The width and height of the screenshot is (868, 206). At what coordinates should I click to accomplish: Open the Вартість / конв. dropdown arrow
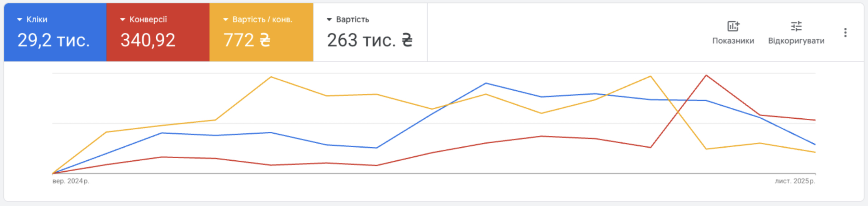pos(226,20)
